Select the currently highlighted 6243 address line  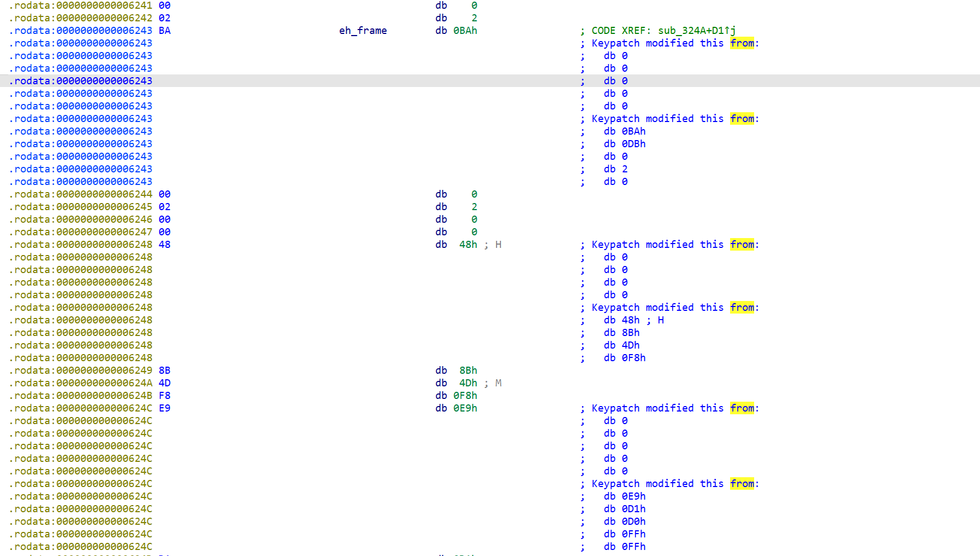(80, 80)
